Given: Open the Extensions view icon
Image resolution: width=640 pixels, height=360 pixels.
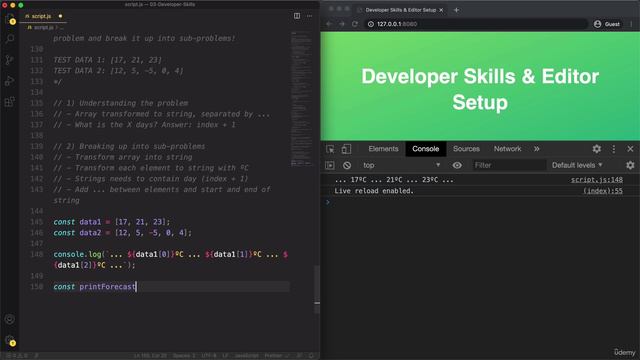Looking at the screenshot, I should coord(10,102).
